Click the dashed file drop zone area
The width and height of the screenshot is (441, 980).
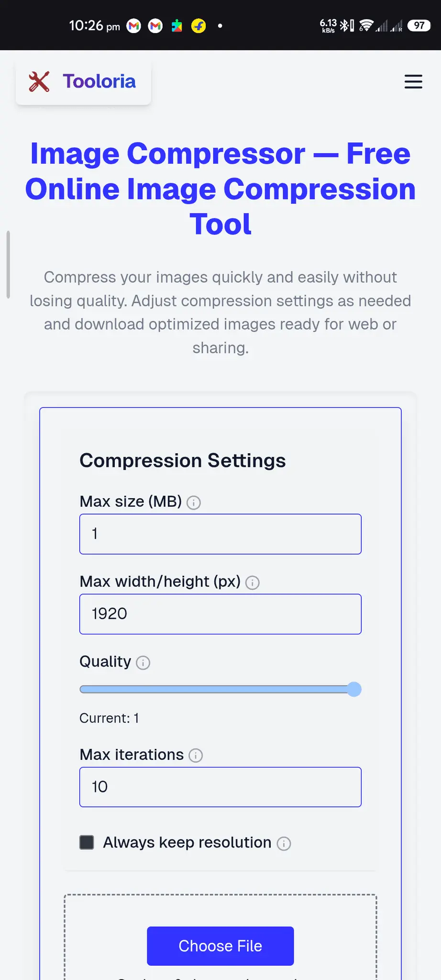click(220, 937)
